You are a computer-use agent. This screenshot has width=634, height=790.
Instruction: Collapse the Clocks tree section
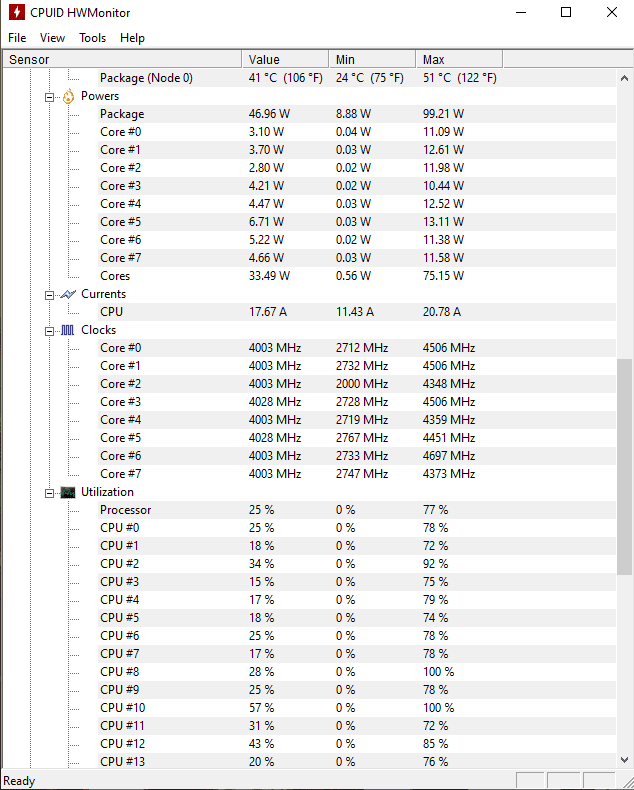click(49, 332)
